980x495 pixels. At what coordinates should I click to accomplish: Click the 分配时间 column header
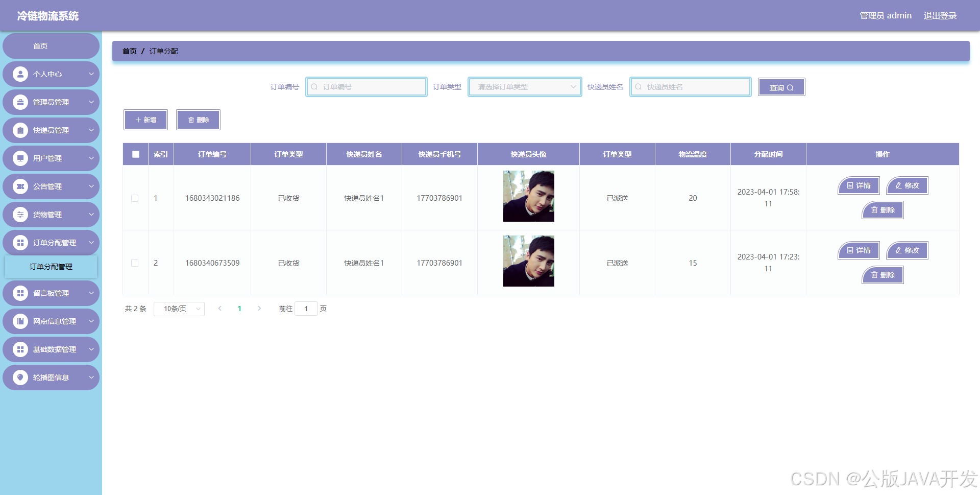coord(768,154)
